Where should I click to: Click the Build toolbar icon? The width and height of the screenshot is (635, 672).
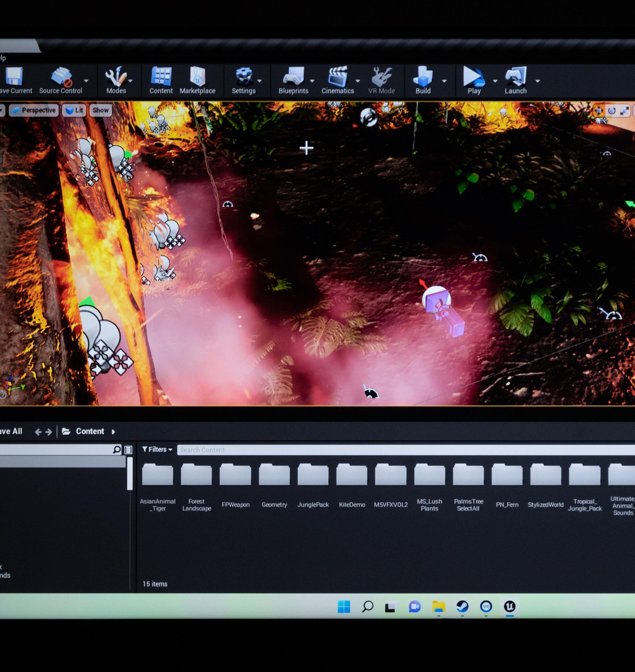[423, 77]
